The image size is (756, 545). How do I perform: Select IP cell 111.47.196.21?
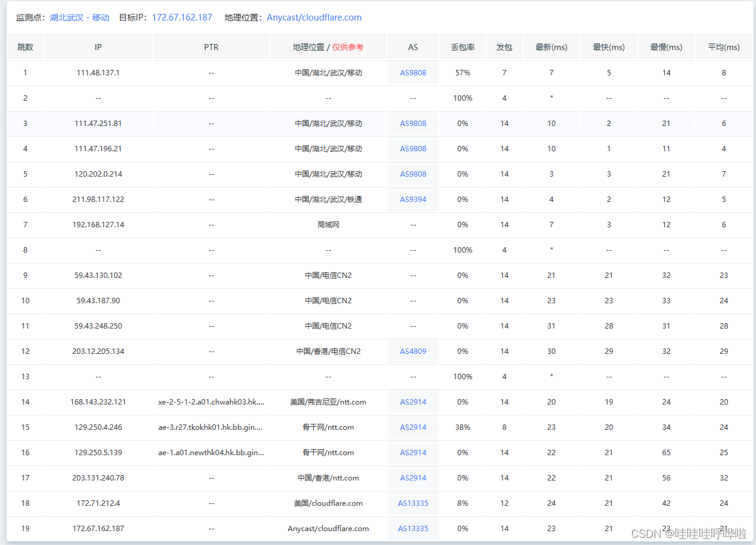(98, 149)
